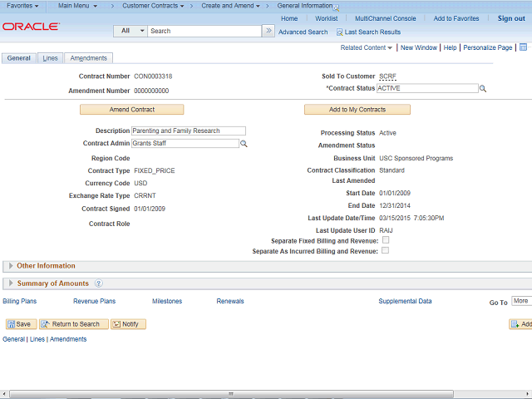Click the bottom Amendments footer link
532x399 pixels.
68,339
